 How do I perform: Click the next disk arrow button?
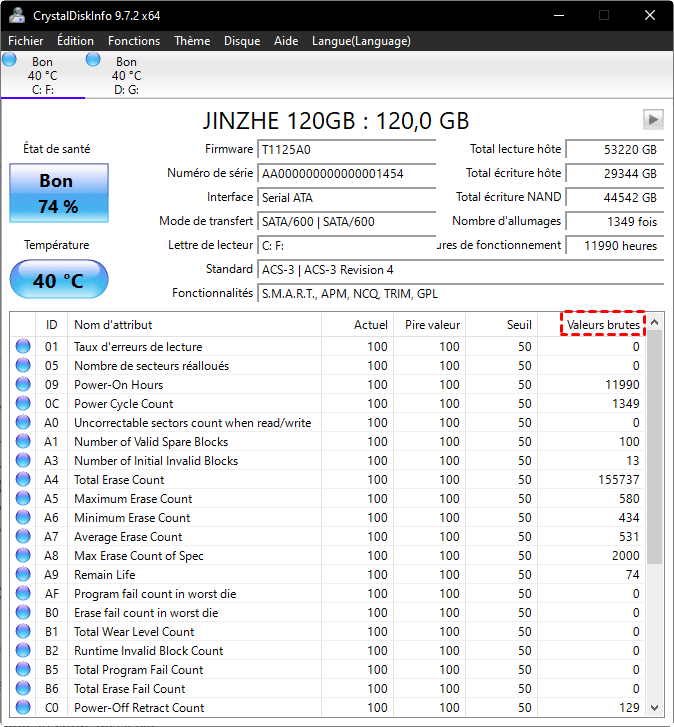point(653,120)
